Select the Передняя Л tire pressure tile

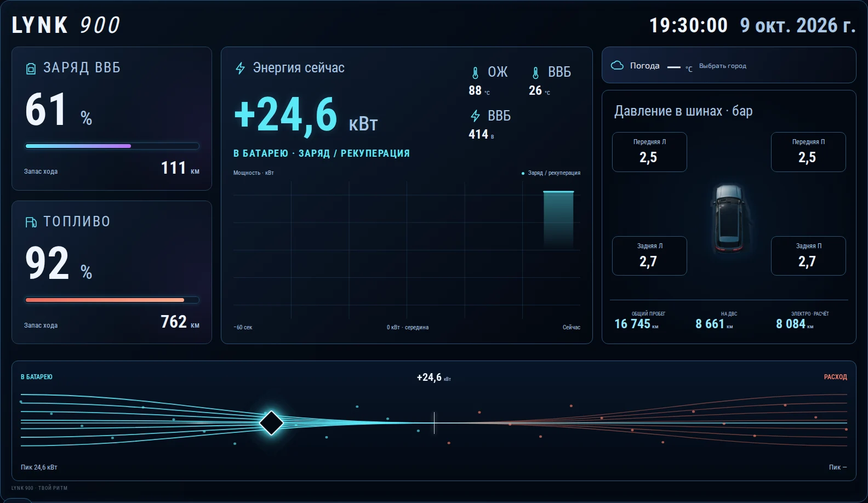(649, 152)
